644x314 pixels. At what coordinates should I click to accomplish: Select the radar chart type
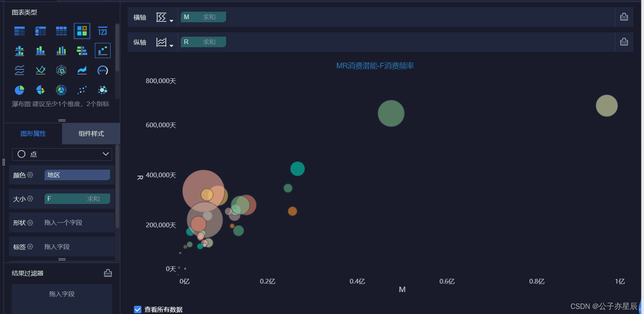61,70
